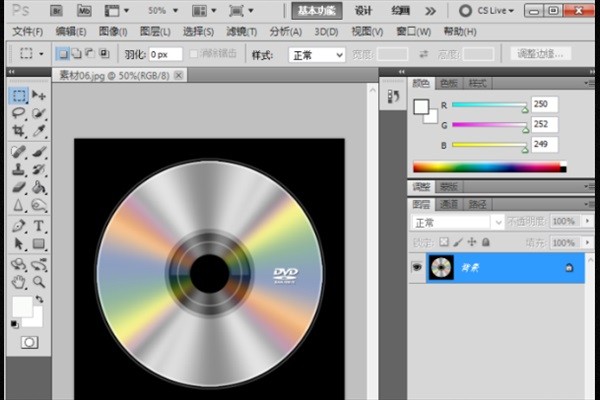Select the Hand tool
The image size is (600, 400).
[x=18, y=282]
